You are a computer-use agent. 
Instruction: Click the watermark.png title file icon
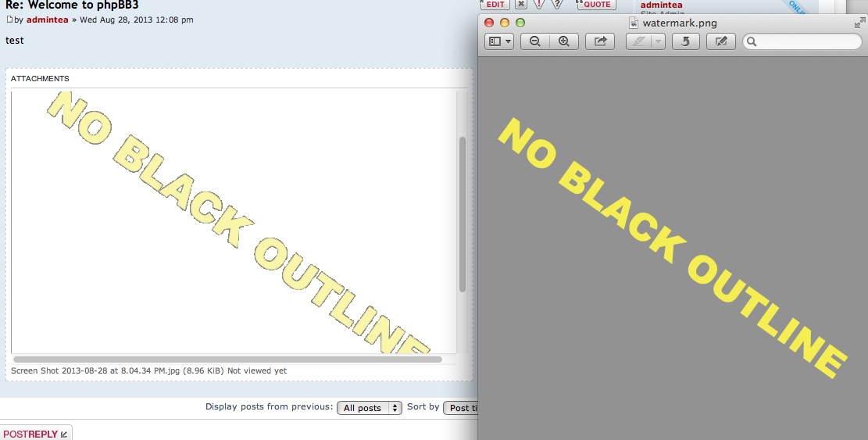[634, 23]
